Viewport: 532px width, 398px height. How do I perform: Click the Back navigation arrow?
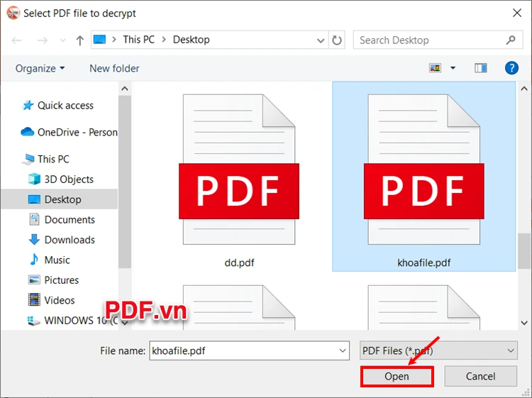point(16,40)
